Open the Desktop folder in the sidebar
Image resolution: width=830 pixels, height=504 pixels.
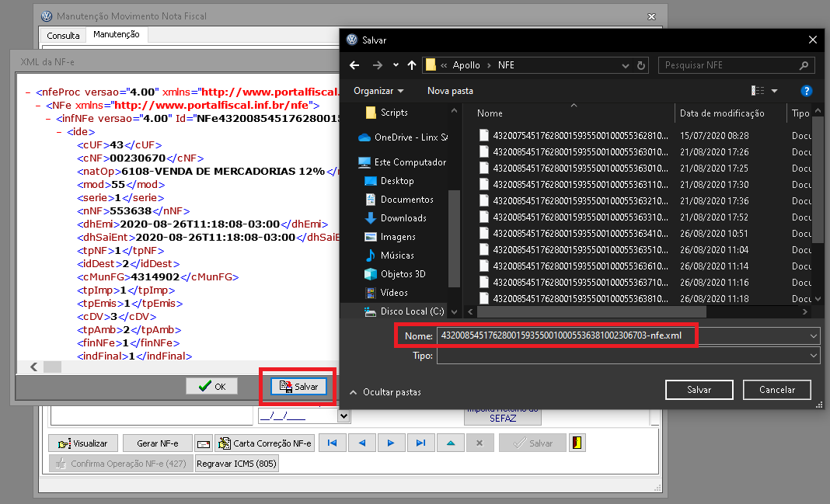tap(389, 181)
